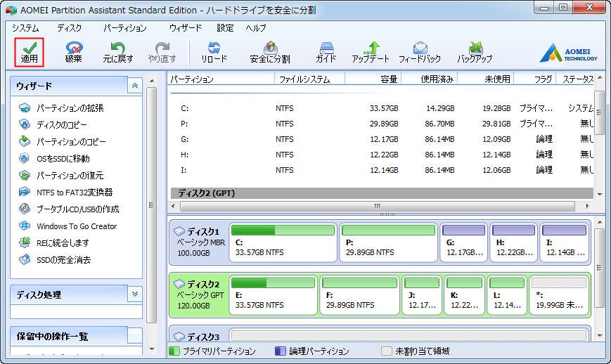Select the 19.99GB unallocated space block

tap(559, 294)
